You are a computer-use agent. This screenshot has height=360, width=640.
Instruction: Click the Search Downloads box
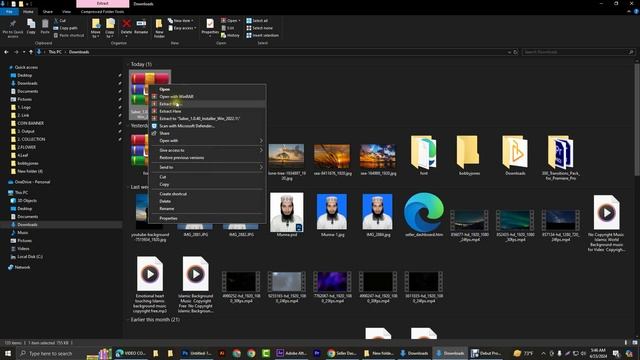(x=578, y=52)
